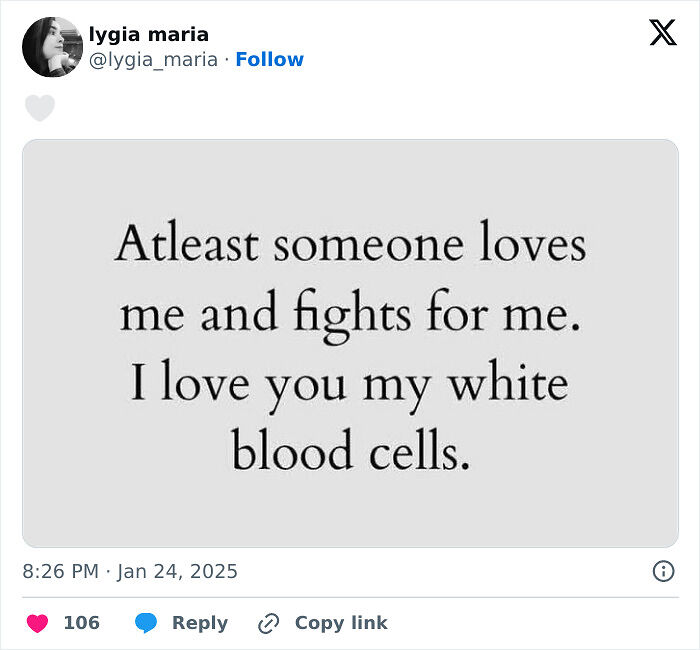Follow the lygia_maria account
The image size is (700, 650).
[x=270, y=60]
